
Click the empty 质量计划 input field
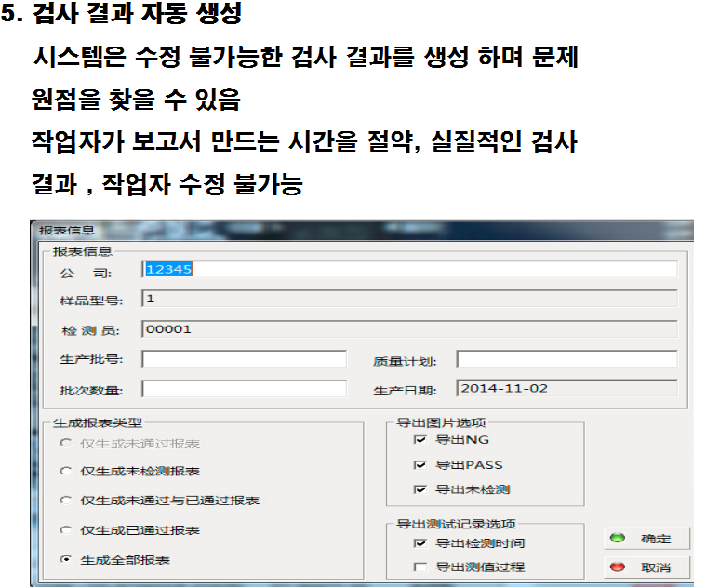point(566,359)
